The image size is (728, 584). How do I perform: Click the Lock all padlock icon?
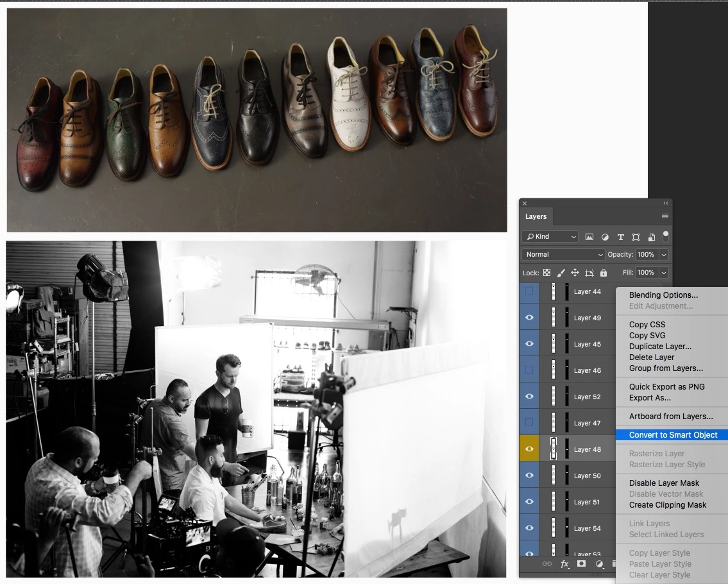pyautogui.click(x=603, y=273)
